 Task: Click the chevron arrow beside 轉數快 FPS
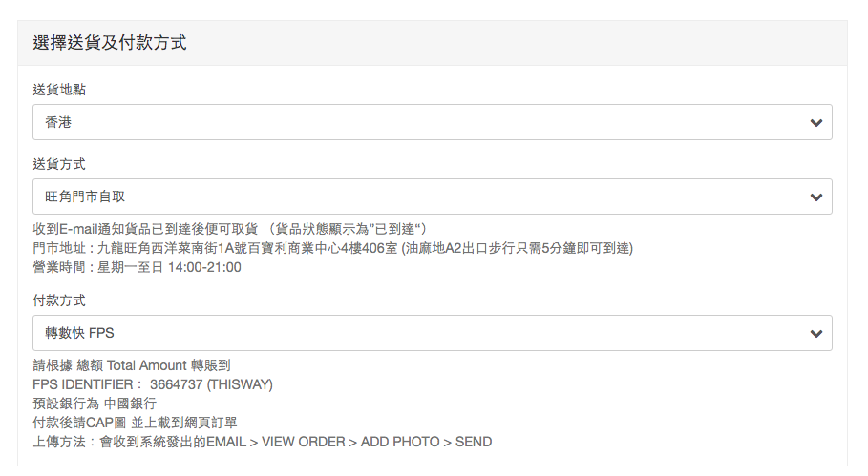pyautogui.click(x=815, y=334)
